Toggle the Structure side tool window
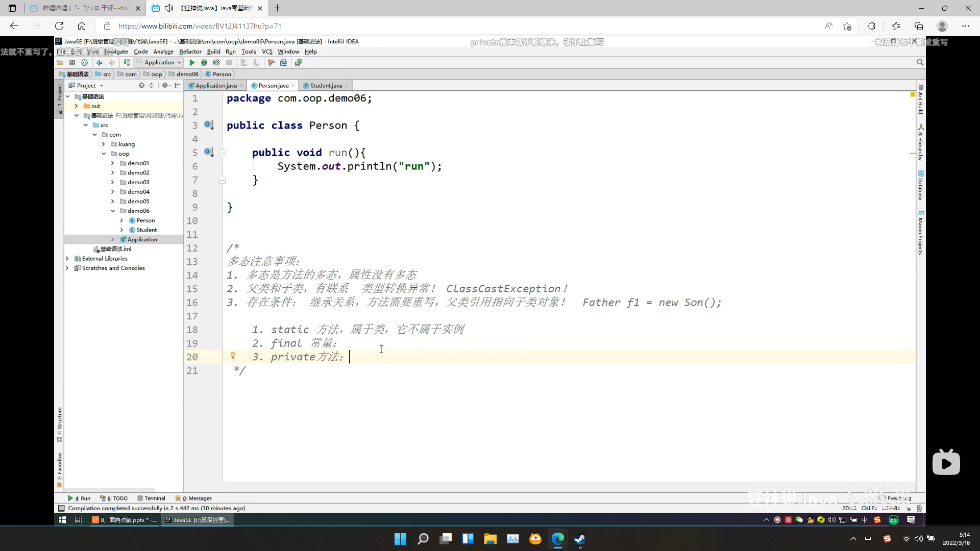Screen dimensions: 980x551 pos(59,422)
